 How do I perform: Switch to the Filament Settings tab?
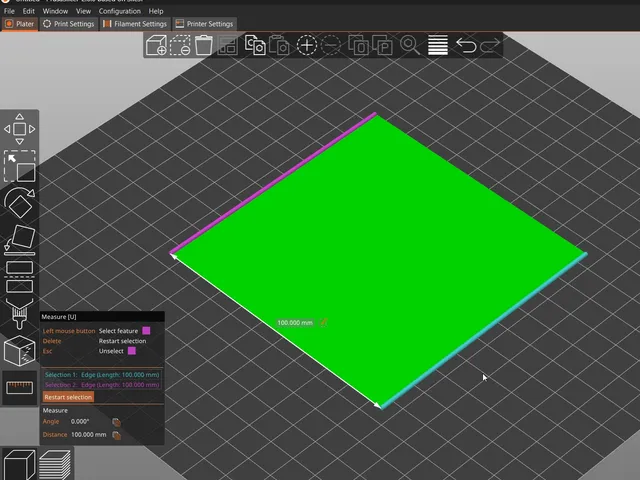coord(135,24)
